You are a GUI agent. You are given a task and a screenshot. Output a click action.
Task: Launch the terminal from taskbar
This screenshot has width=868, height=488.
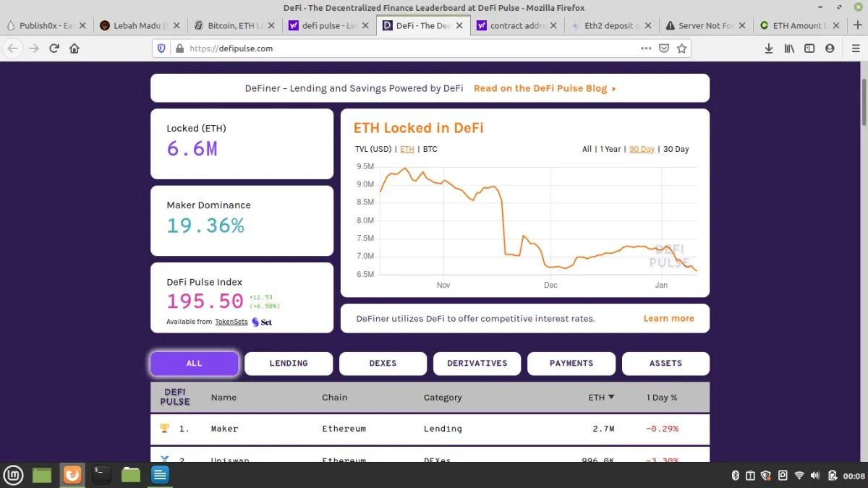coord(101,475)
